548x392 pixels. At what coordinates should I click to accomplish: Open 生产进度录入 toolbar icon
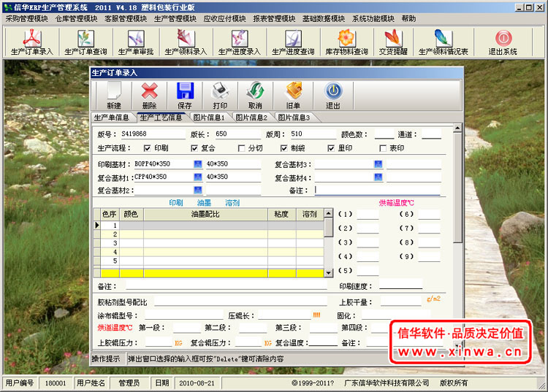[240, 42]
